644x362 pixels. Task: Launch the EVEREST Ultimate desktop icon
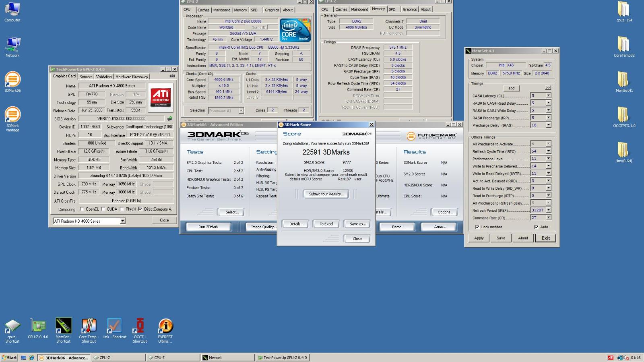(x=165, y=331)
